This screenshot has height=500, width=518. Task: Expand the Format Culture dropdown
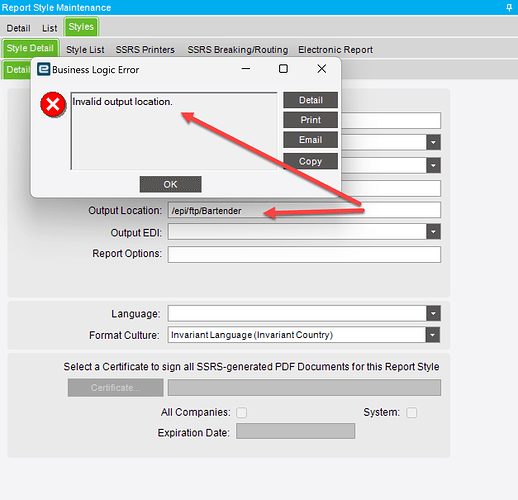pyautogui.click(x=433, y=335)
